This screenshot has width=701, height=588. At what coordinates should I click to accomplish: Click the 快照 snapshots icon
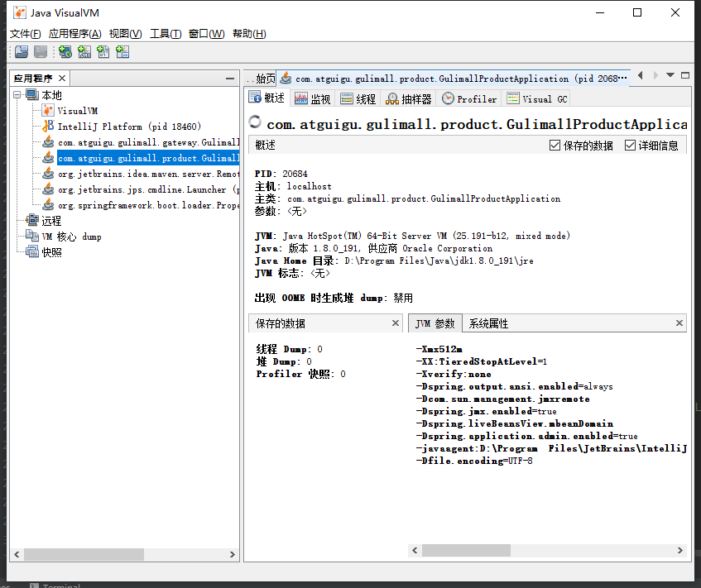32,251
